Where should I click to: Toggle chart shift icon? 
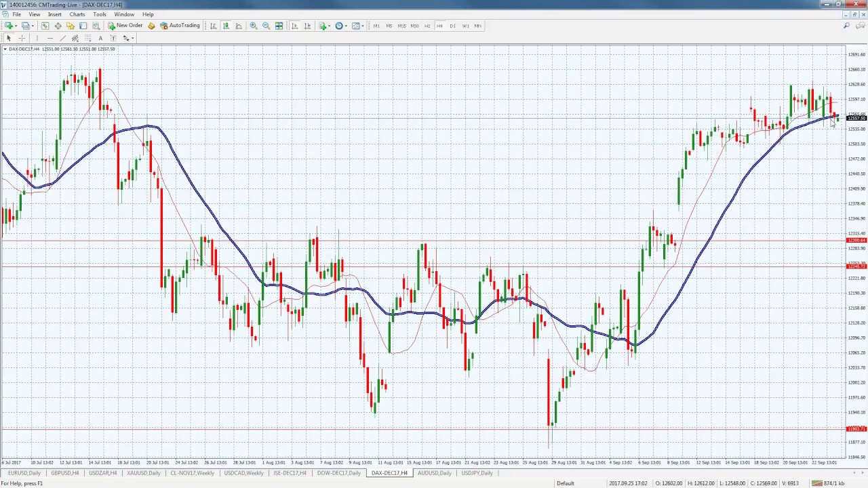[307, 26]
